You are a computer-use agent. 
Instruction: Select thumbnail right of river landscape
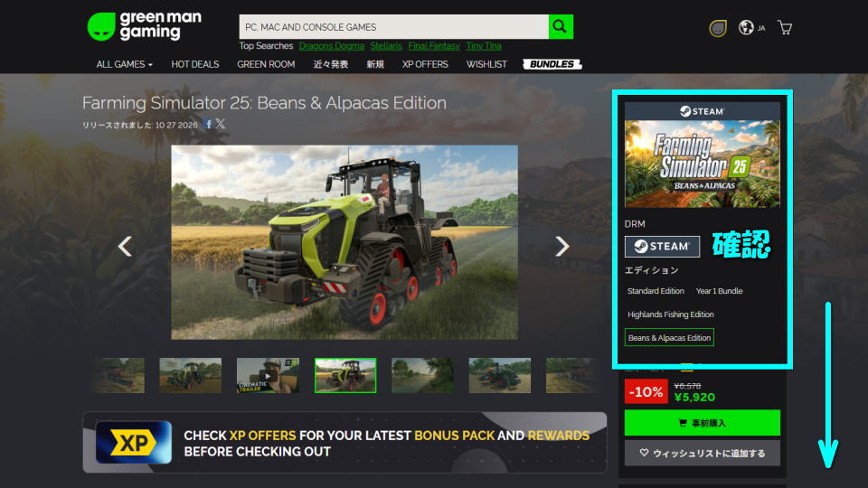pos(500,376)
